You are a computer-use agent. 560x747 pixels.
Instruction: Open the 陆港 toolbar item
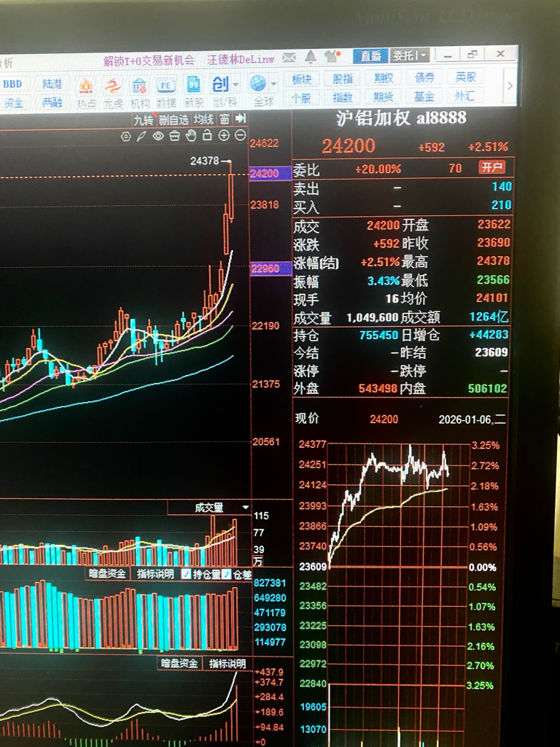[52, 85]
